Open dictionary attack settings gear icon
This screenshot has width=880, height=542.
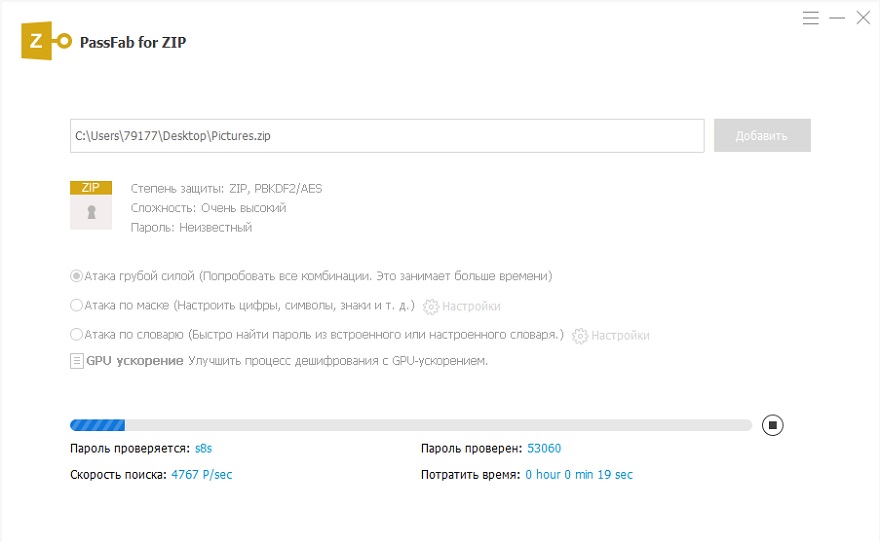(x=580, y=336)
